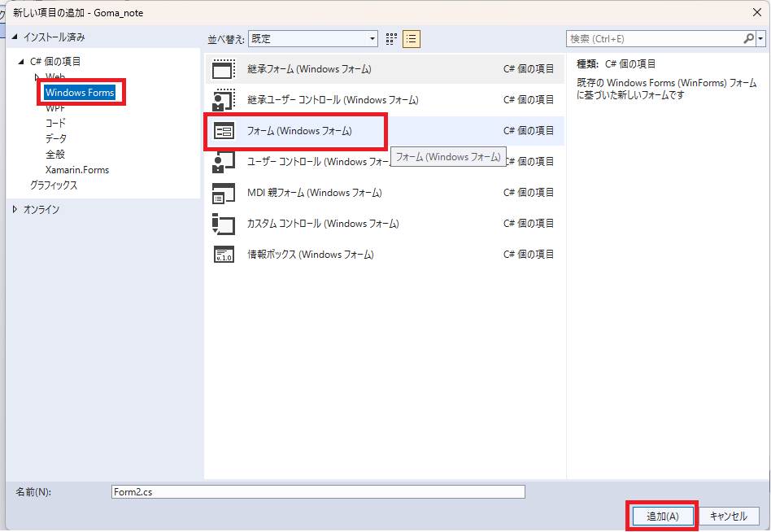Screen dimensions: 771x532
Task: Expand the オンライン tree node
Action: click(15, 210)
